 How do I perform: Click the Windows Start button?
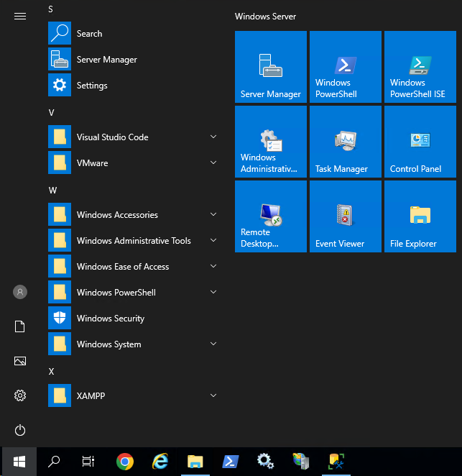pyautogui.click(x=19, y=462)
